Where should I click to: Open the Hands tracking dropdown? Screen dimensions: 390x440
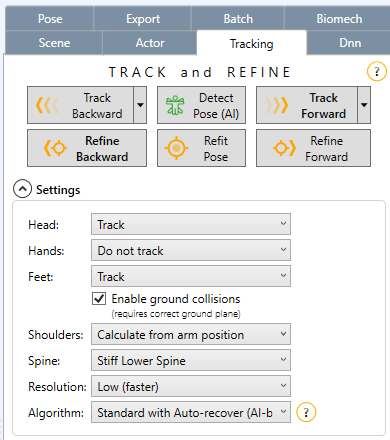pos(191,250)
